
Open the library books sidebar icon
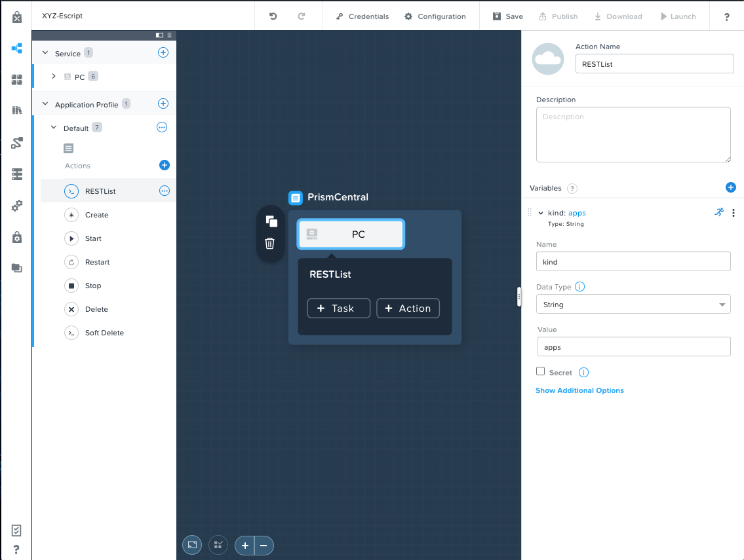click(17, 111)
